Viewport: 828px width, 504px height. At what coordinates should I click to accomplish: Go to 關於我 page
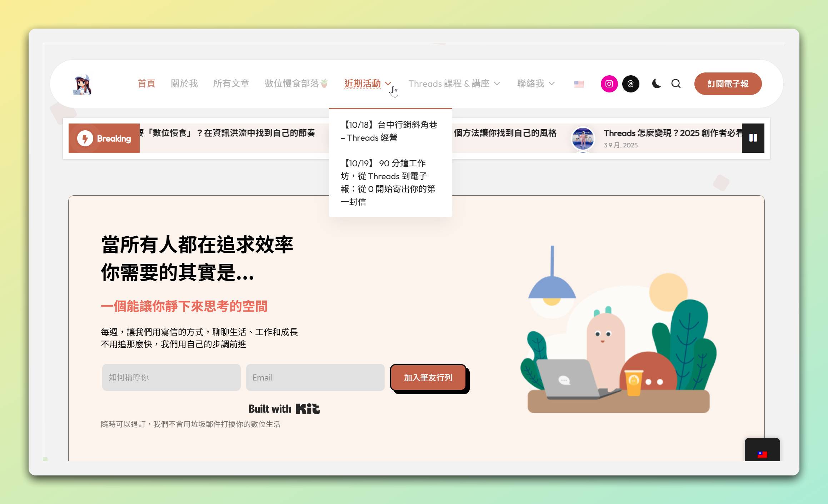(184, 84)
